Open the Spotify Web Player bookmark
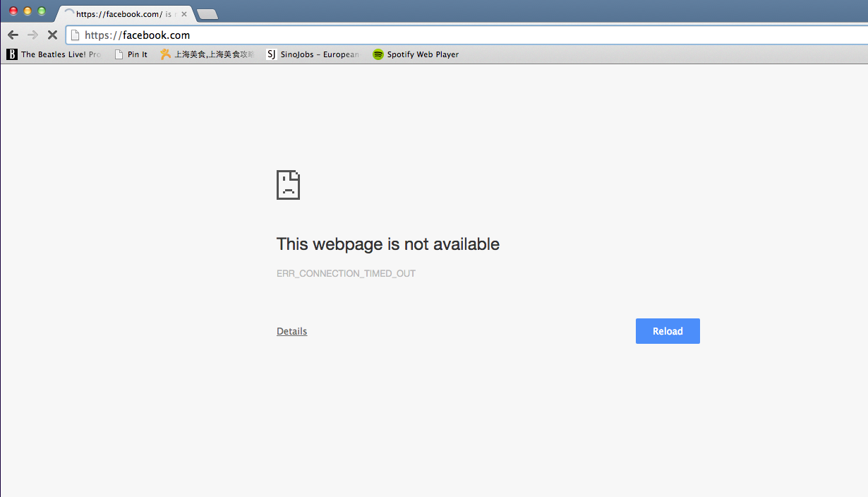 [x=416, y=54]
